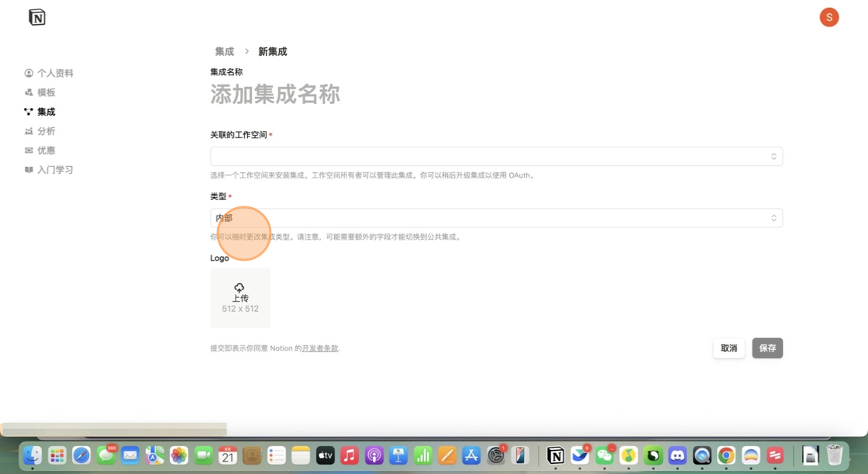This screenshot has width=868, height=474.
Task: Open Messages app in the Dock
Action: 105,455
